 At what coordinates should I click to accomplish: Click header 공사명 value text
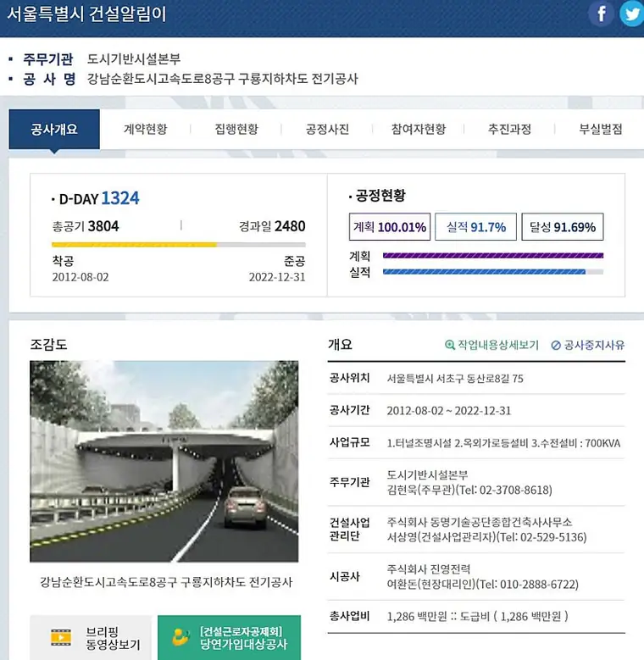(222, 79)
